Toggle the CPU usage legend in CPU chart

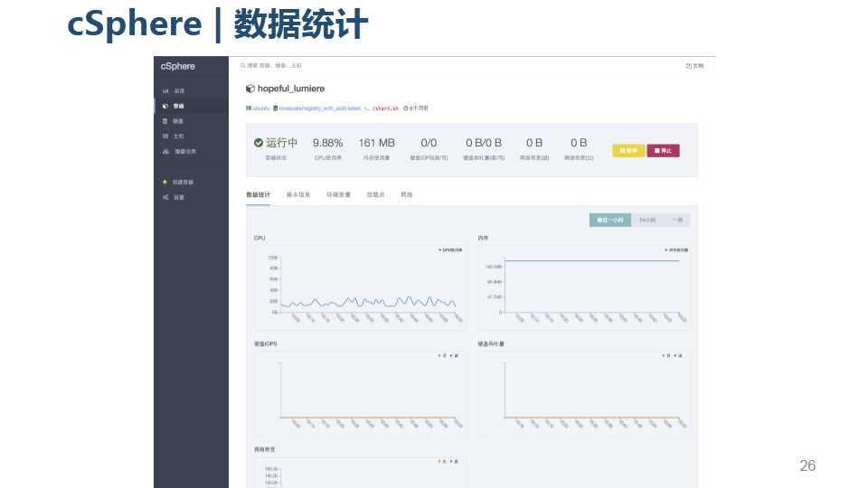pyautogui.click(x=450, y=250)
